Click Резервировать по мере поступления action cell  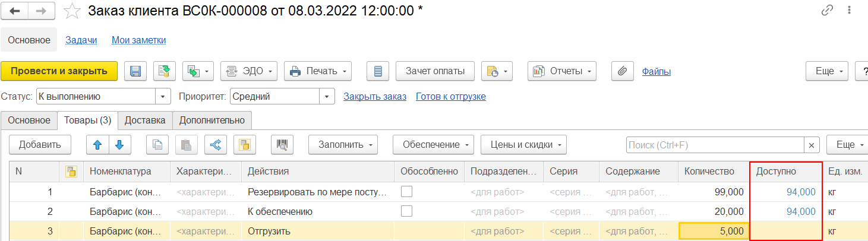(x=318, y=192)
